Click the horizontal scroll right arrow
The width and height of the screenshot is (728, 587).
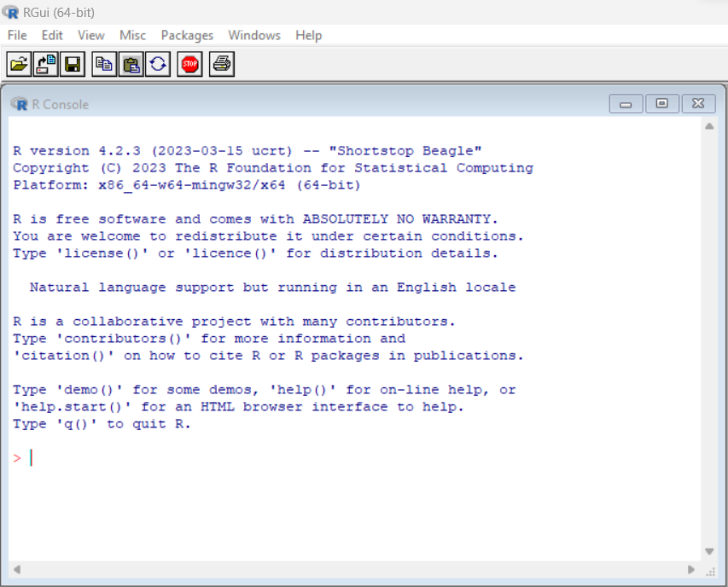[690, 569]
